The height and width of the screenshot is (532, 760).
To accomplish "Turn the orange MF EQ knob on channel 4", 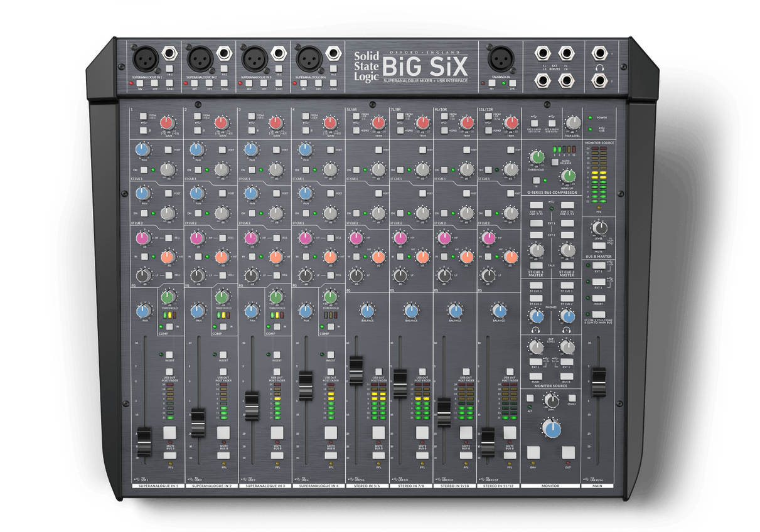I will pos(329,257).
